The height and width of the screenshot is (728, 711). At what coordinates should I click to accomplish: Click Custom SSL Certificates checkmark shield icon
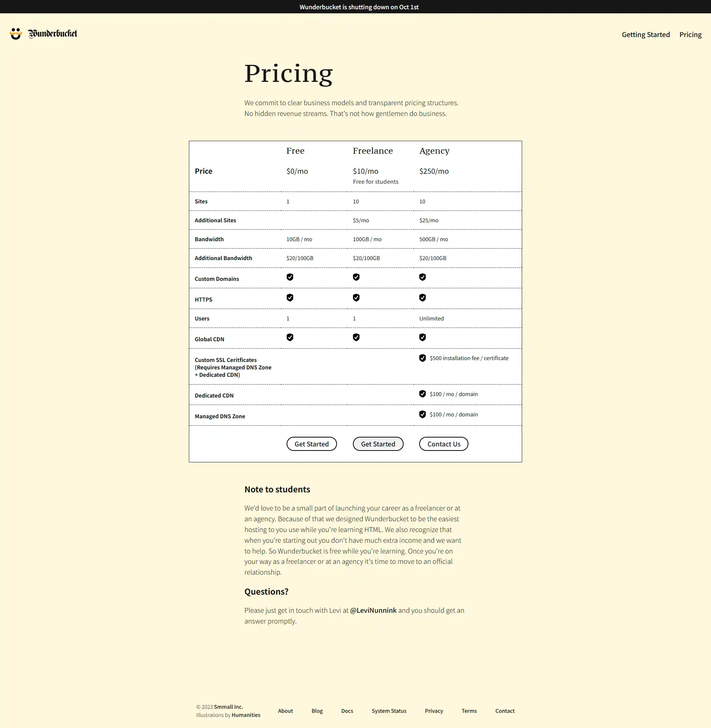[x=423, y=358]
